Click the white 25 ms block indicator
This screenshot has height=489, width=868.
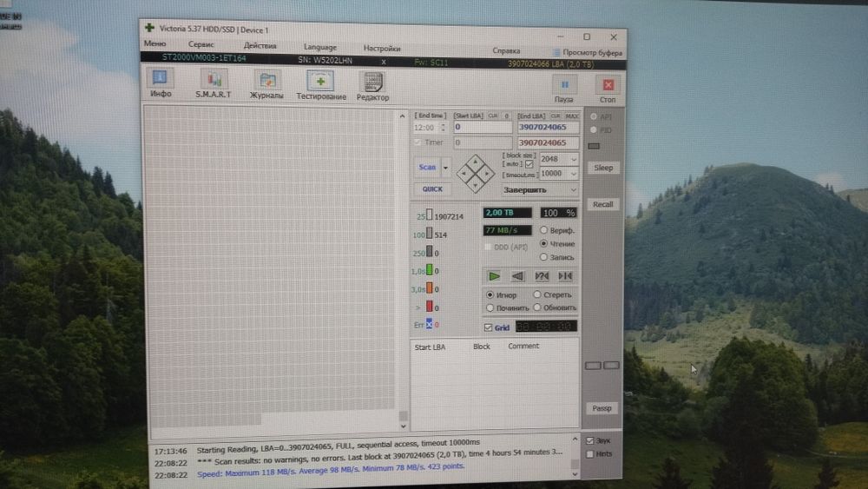[429, 215]
